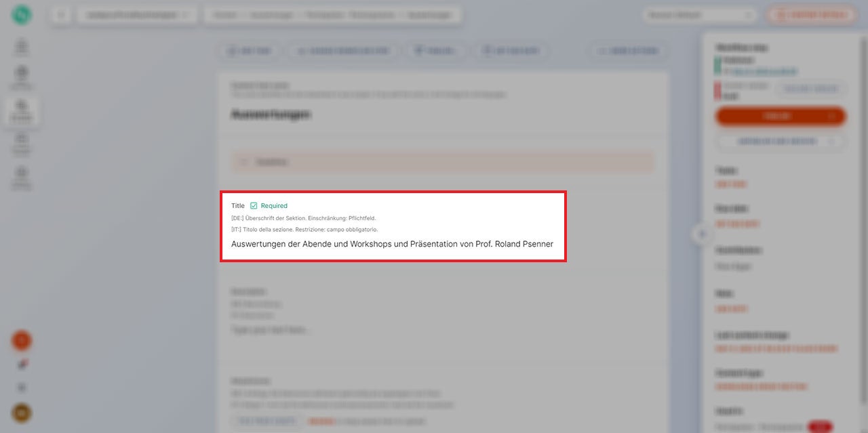Click the first pill button above the document
The image size is (868, 433).
coord(249,51)
